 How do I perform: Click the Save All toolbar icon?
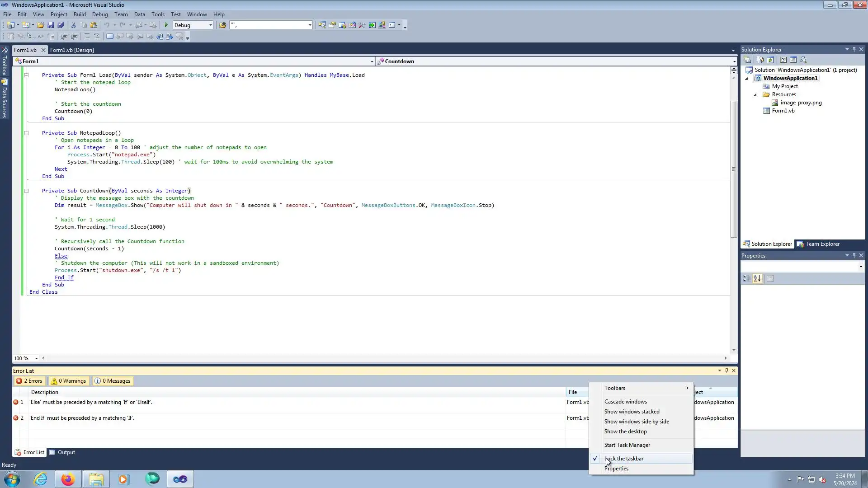point(61,25)
